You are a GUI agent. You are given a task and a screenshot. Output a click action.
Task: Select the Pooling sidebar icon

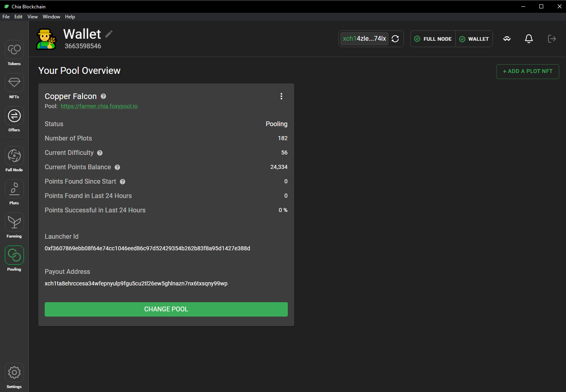(x=14, y=255)
